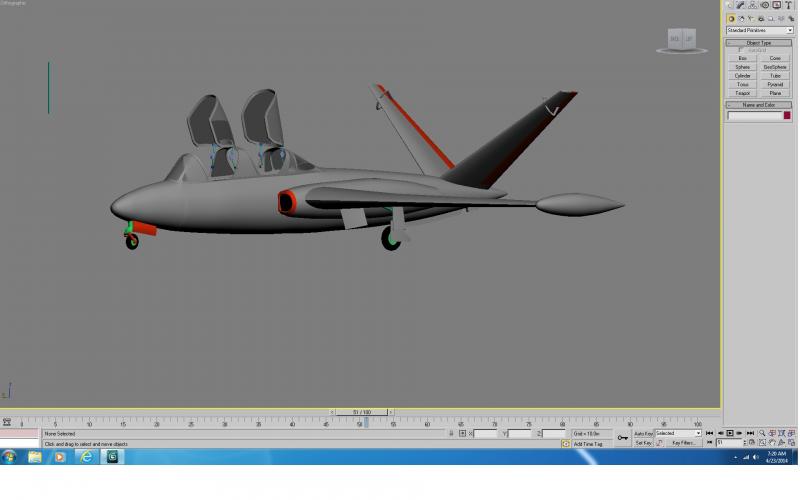Image resolution: width=800 pixels, height=500 pixels.
Task: Open the Time Configuration icon
Action: pyautogui.click(x=752, y=442)
